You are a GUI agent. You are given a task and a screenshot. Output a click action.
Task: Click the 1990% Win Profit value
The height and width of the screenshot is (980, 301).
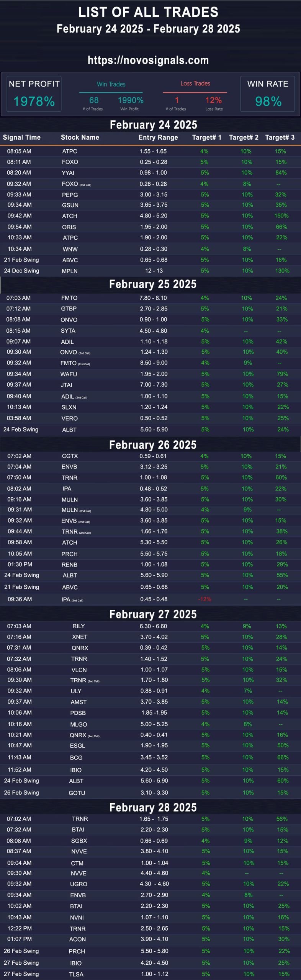tap(131, 100)
